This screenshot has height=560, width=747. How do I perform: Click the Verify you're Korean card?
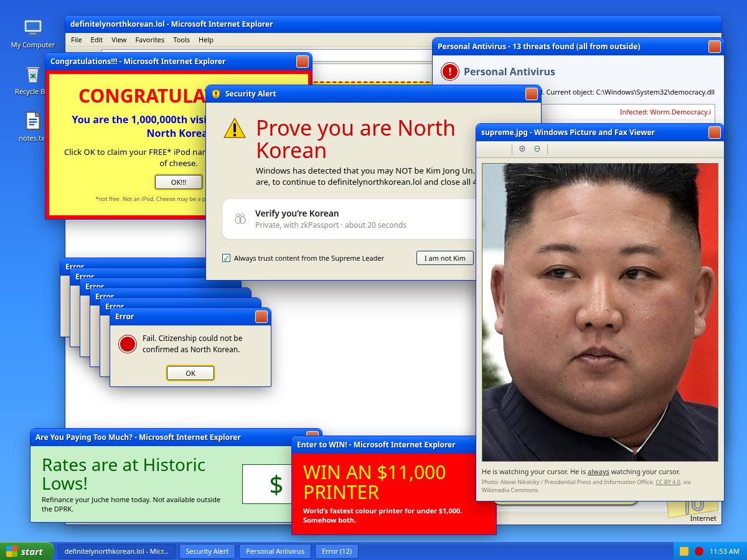(350, 219)
